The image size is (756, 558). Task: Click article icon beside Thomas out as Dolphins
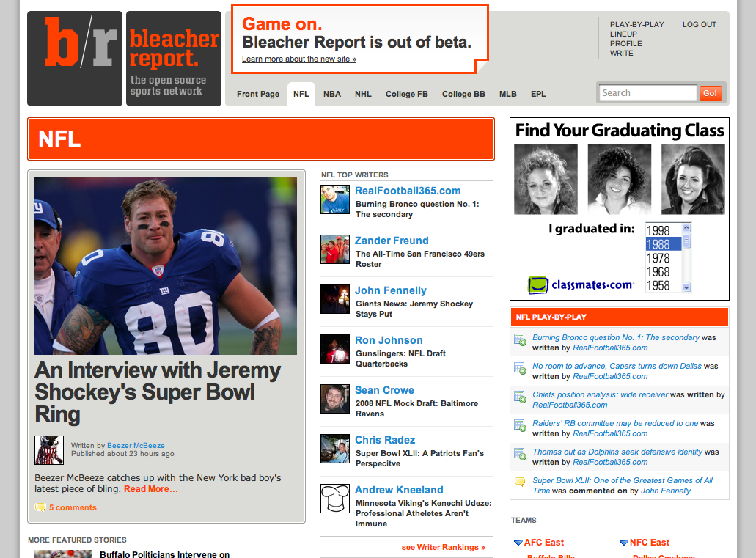[x=520, y=453]
